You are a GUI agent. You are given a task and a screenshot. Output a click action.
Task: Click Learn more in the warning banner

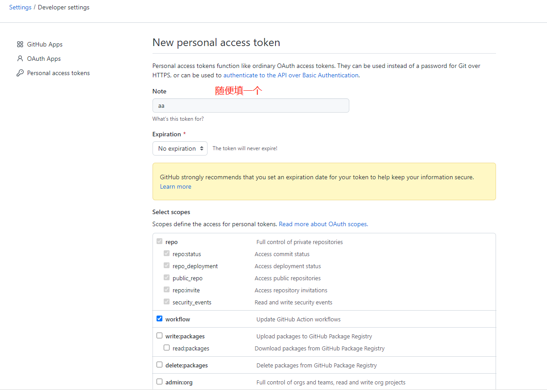tap(175, 186)
